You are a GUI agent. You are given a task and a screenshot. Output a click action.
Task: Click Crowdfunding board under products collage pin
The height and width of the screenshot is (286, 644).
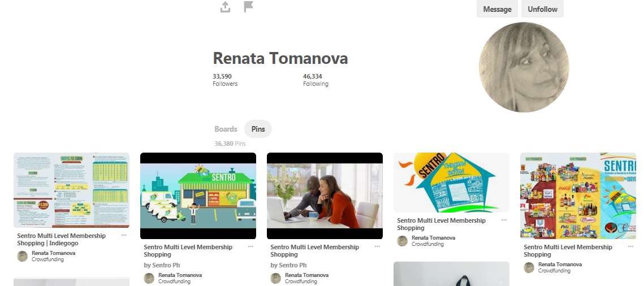click(554, 271)
